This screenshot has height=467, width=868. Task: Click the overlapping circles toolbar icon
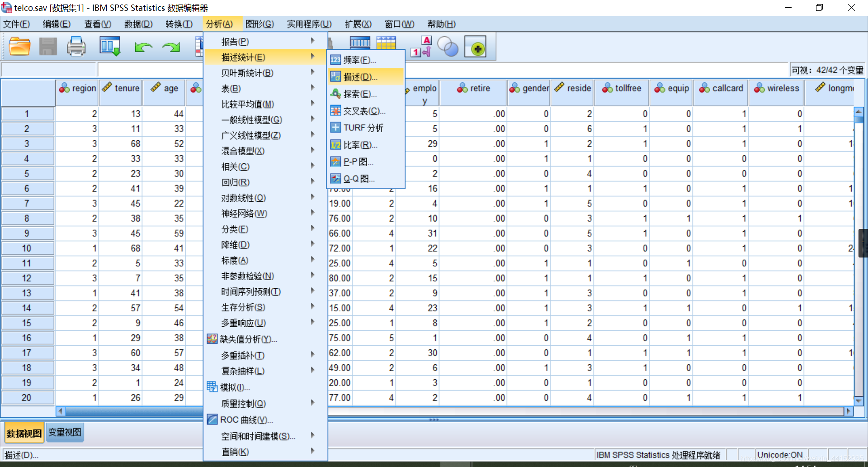(x=448, y=47)
